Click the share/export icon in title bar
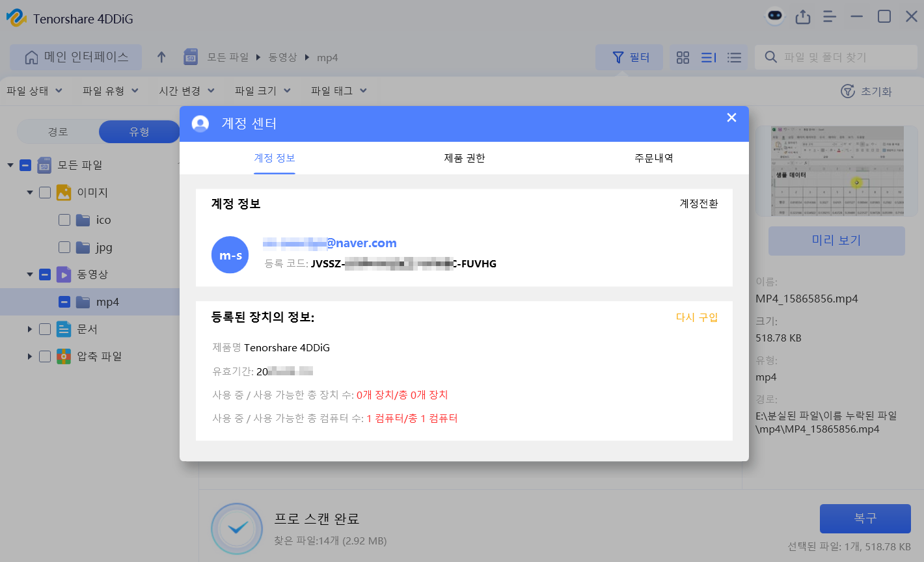The width and height of the screenshot is (924, 562). pyautogui.click(x=803, y=17)
